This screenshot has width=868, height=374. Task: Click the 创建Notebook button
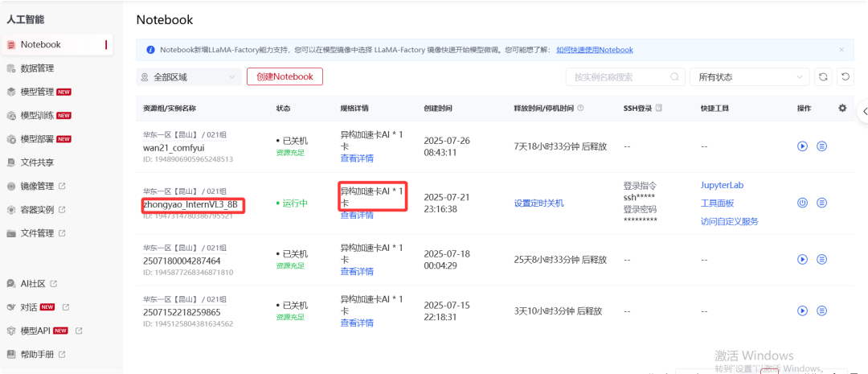[285, 76]
